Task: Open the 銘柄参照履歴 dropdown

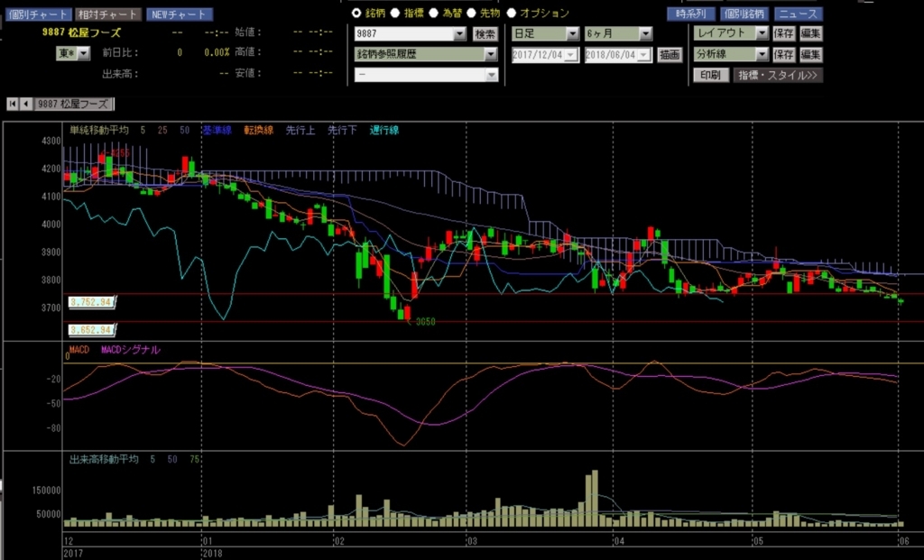Action: coord(426,54)
